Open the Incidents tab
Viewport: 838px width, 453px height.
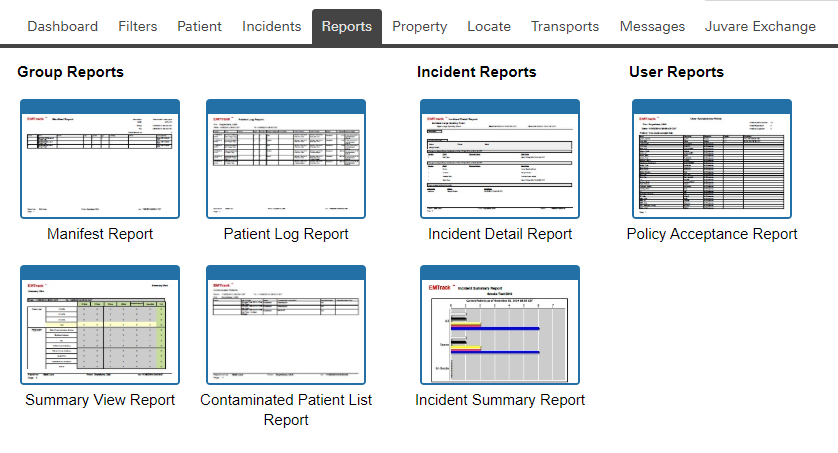(x=271, y=26)
